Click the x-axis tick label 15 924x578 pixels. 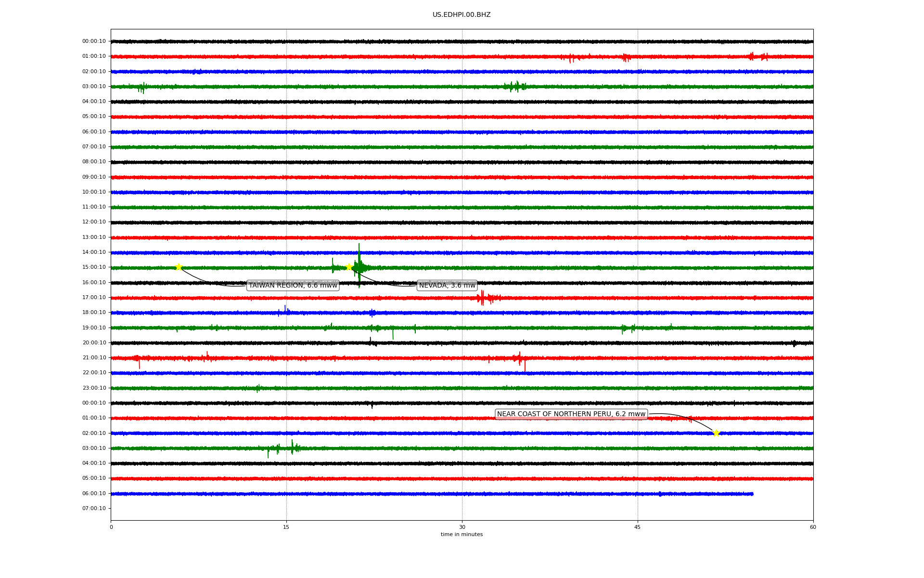click(x=286, y=527)
